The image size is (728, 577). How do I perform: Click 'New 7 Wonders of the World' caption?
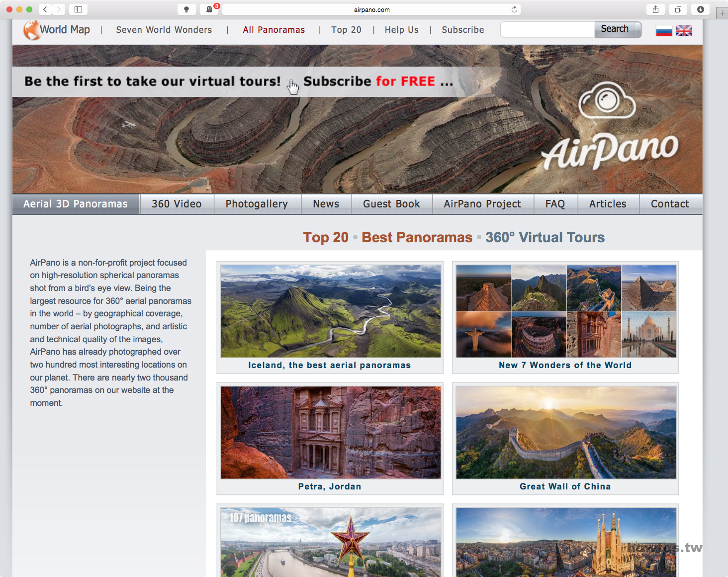tap(565, 365)
